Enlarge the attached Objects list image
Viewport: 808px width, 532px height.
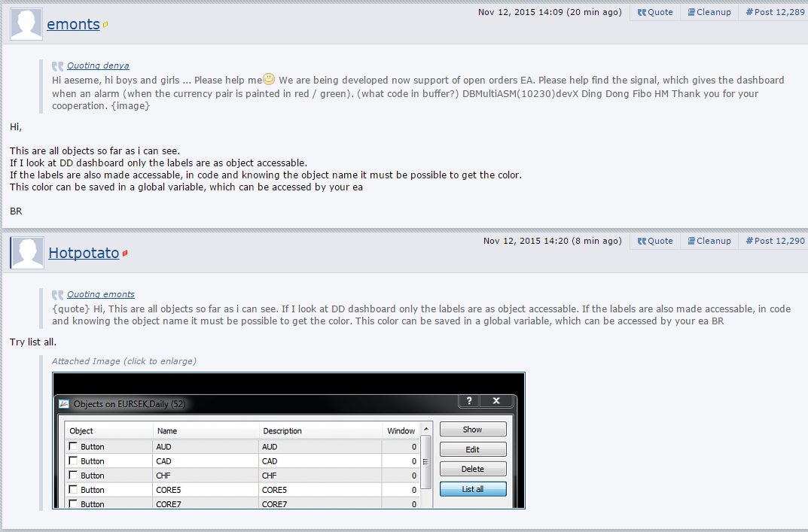pos(288,440)
